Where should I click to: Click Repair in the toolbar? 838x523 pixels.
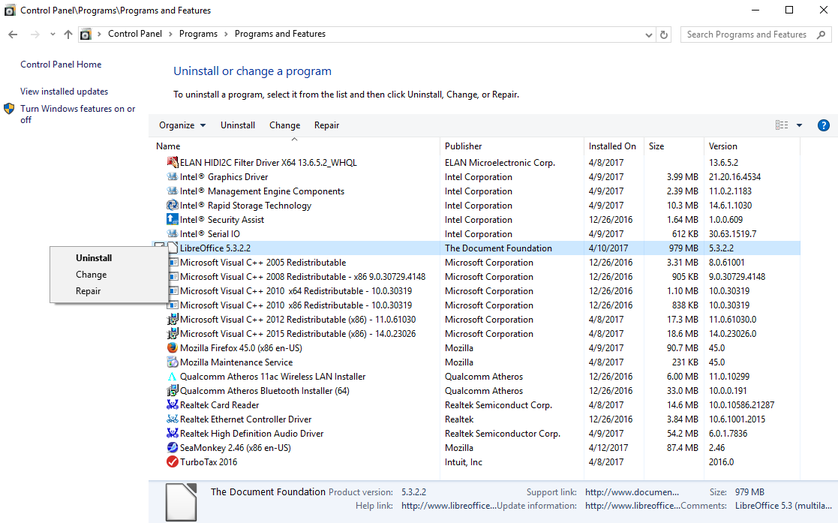point(327,126)
